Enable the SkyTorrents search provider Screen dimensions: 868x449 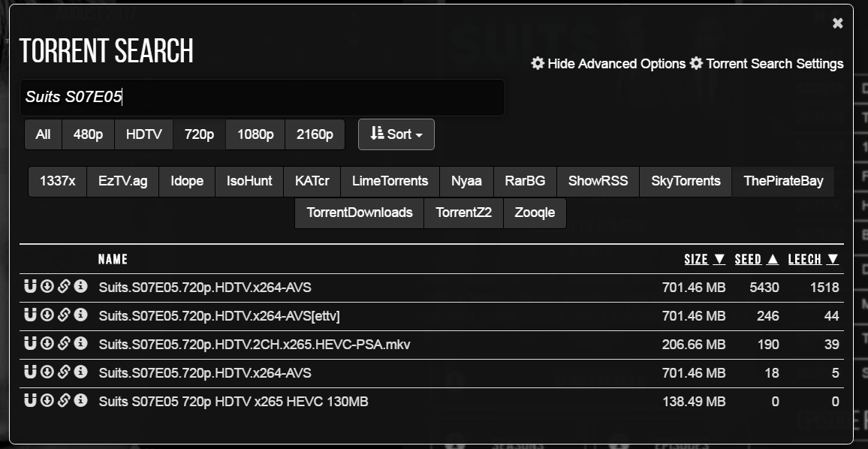[x=686, y=182]
